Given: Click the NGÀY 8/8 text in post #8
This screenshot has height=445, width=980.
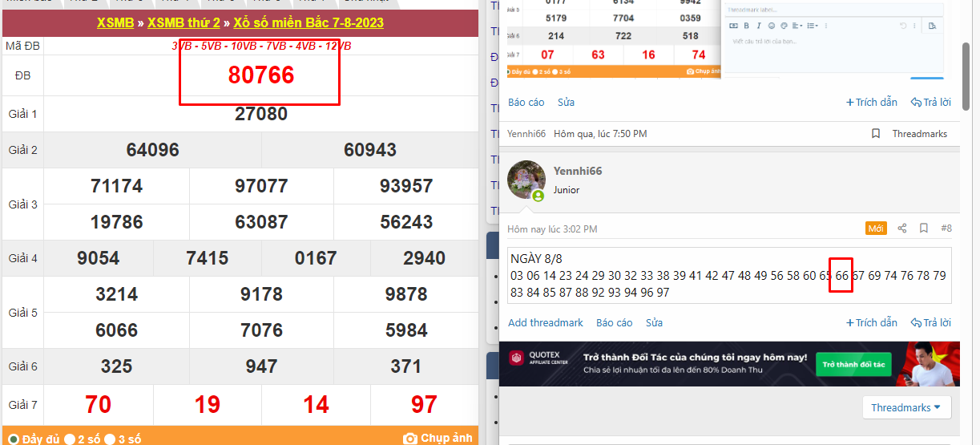Looking at the screenshot, I should [x=536, y=259].
